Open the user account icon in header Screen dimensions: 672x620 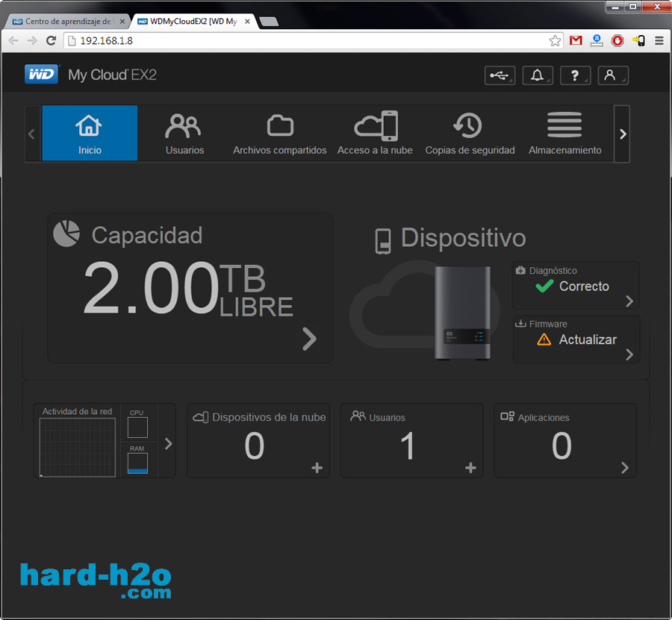point(613,76)
